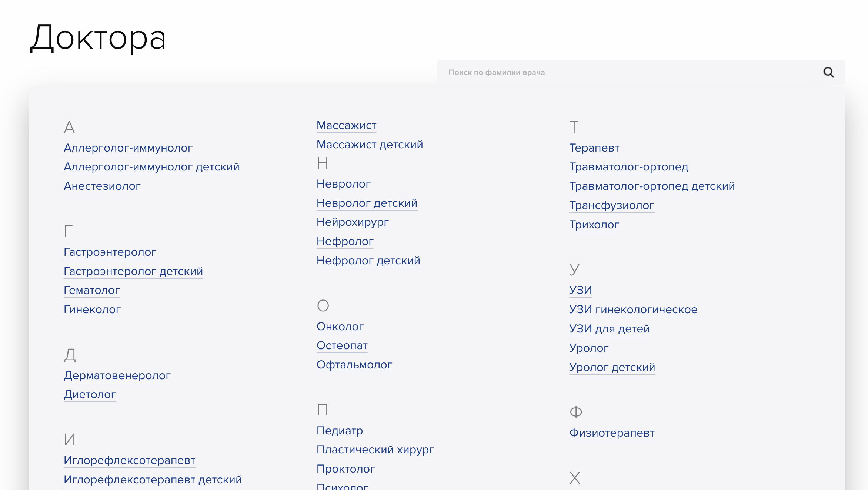868x490 pixels.
Task: Click the search magnifier icon
Action: click(828, 72)
